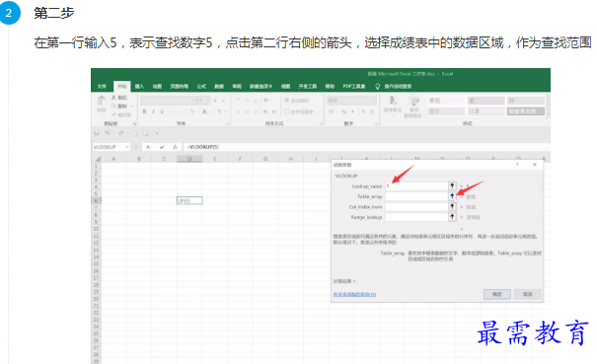The image size is (597, 364).
Task: Switch to the 数据 Data tab
Action: pos(219,87)
